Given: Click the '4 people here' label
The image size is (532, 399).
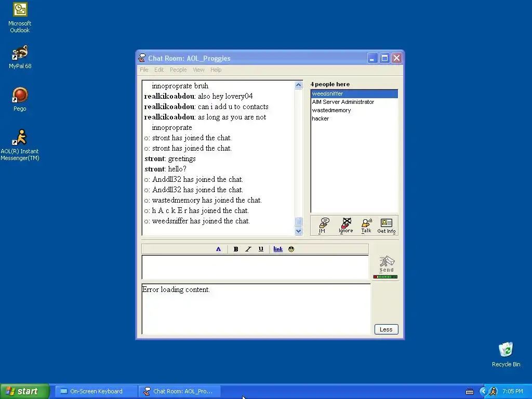Looking at the screenshot, I should click(330, 84).
